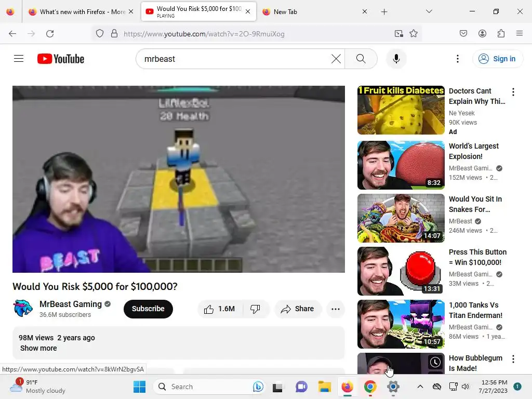Open more actions under the video
532x399 pixels.
(x=335, y=309)
